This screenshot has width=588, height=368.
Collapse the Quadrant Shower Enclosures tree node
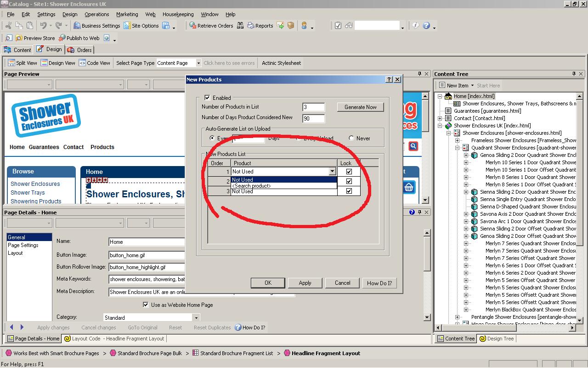tap(458, 148)
